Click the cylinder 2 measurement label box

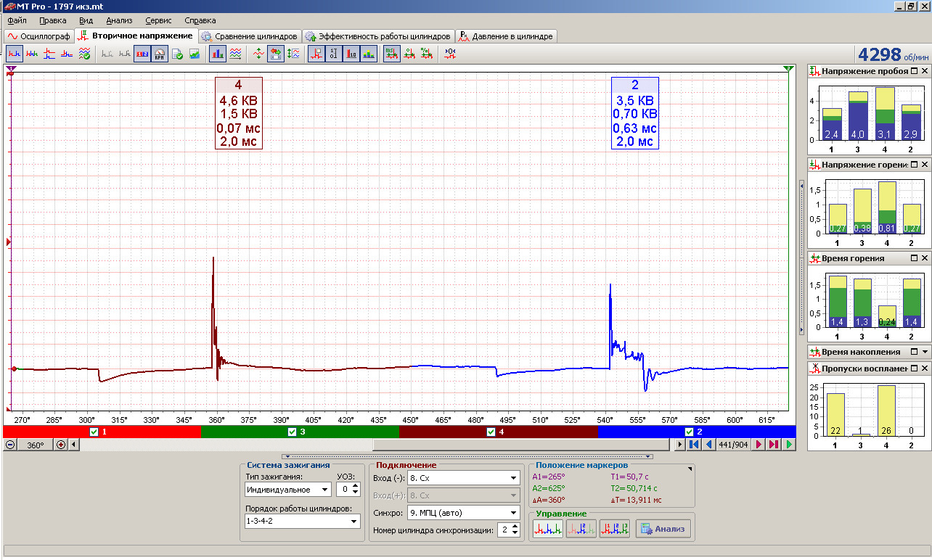point(635,113)
